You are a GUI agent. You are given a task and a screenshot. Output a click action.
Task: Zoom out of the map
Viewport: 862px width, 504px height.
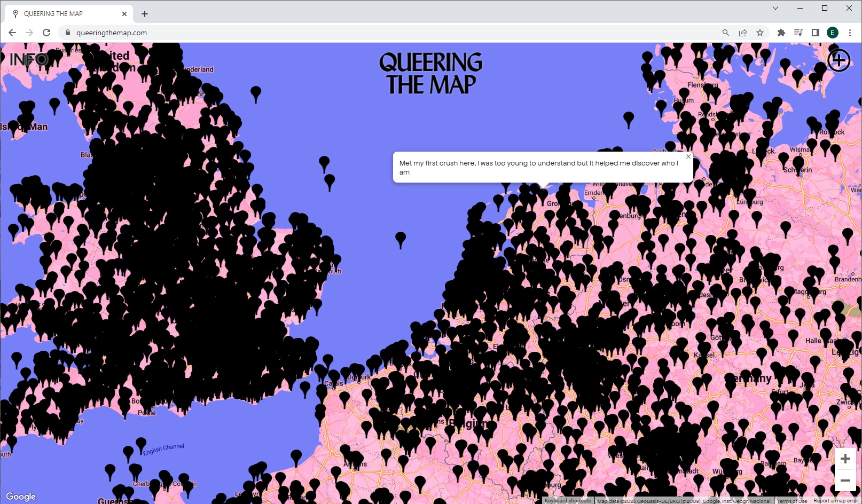pos(845,481)
